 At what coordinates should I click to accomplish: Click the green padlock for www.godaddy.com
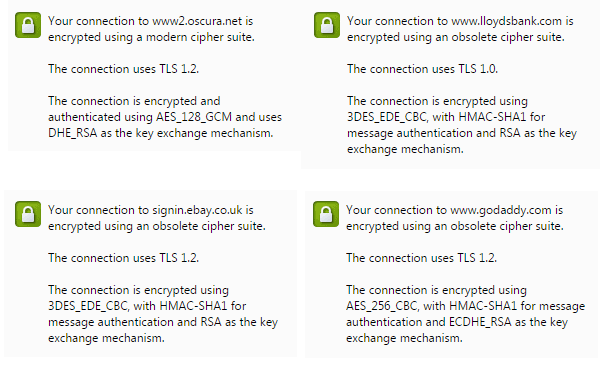point(326,214)
